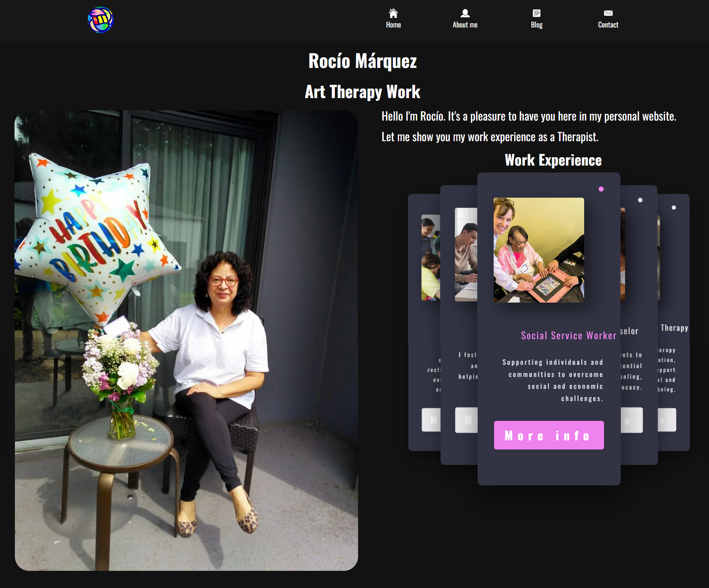Open the Contact text link
709x588 pixels.
click(608, 25)
